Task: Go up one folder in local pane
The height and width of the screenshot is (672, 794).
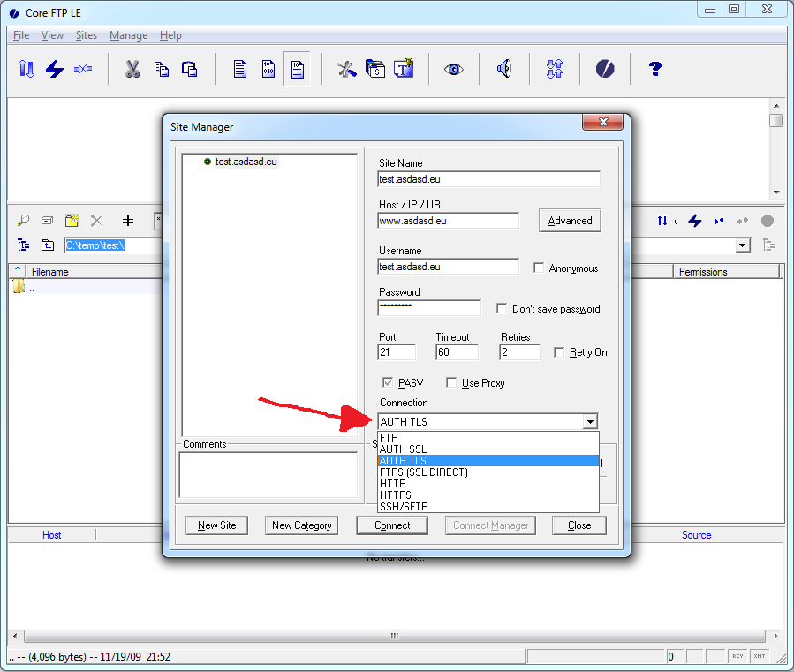Action: [48, 245]
